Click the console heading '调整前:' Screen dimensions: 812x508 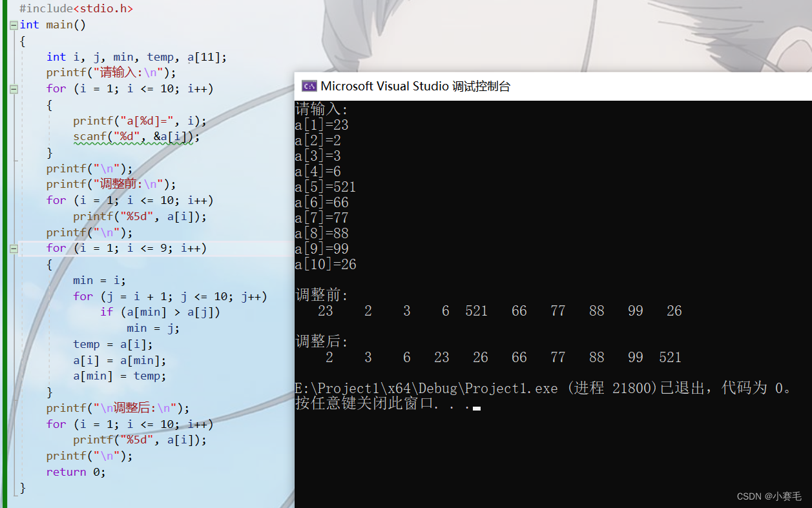(x=322, y=296)
